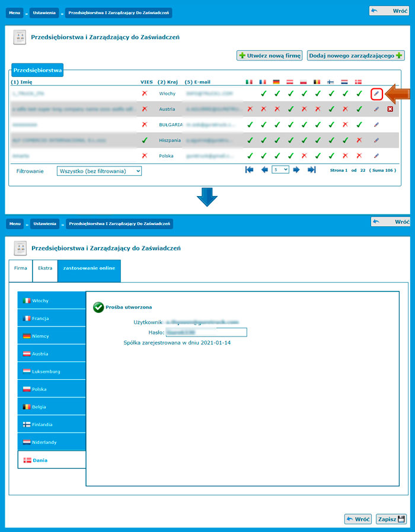This screenshot has height=532, width=415.
Task: Click document icon beside upper page title
Action: click(x=20, y=37)
